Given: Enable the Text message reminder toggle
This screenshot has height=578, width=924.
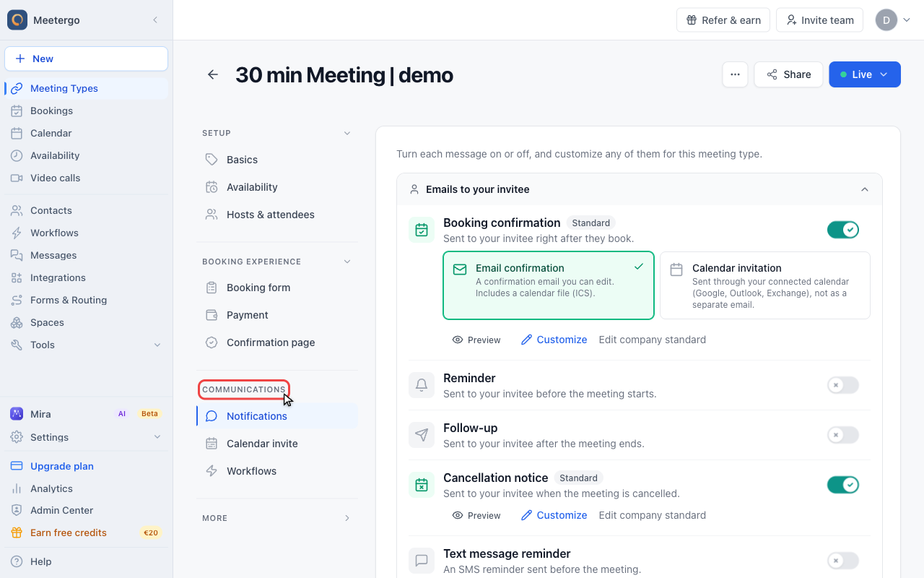Looking at the screenshot, I should tap(843, 561).
